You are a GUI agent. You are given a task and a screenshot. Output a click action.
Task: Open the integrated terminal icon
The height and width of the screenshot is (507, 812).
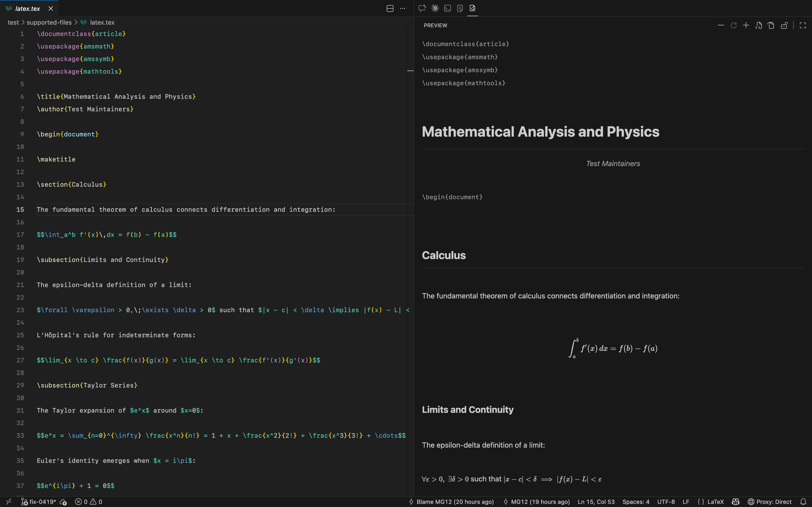click(448, 8)
